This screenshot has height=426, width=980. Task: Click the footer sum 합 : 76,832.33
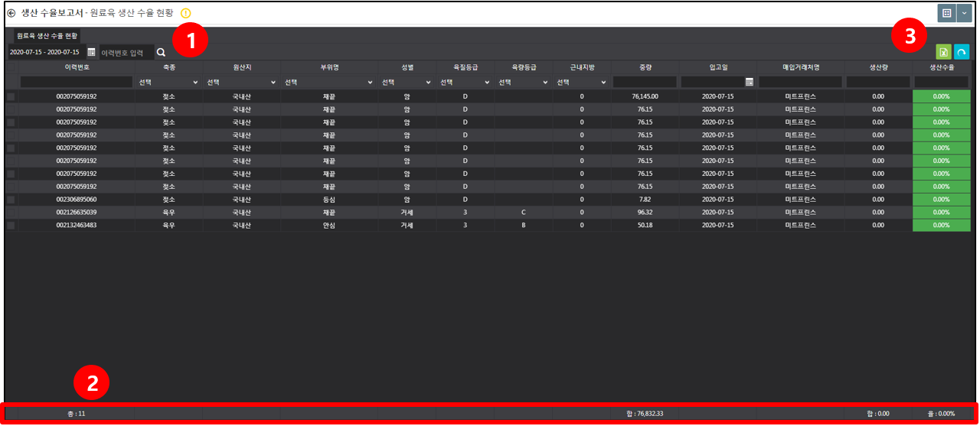(645, 413)
